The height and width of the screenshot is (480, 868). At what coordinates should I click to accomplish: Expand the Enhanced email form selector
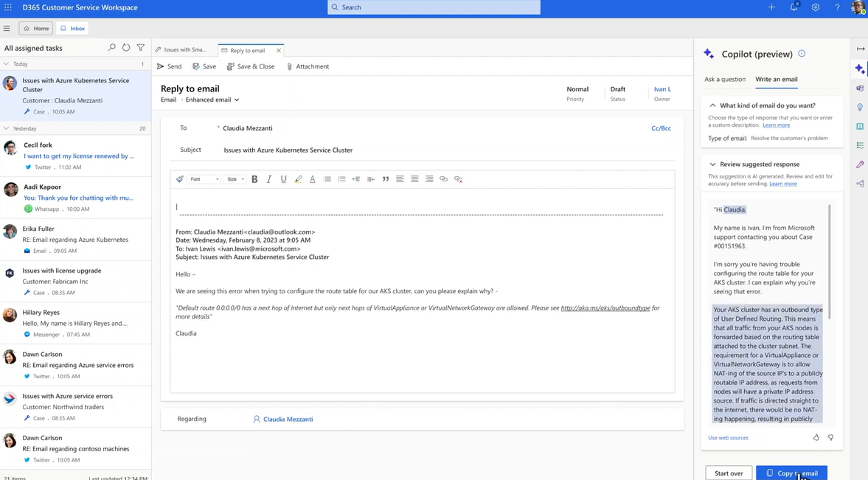coord(212,100)
